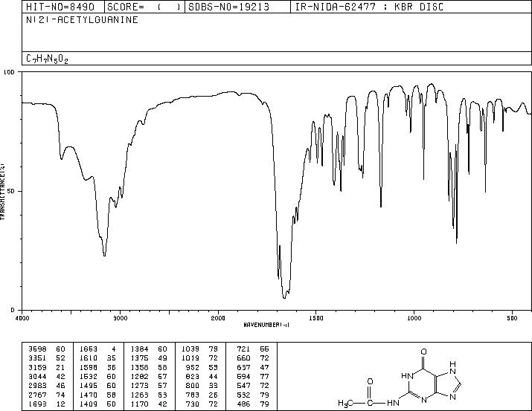Click the 2983 wavenumber cell
Image resolution: width=532 pixels, height=411 pixels.
click(x=37, y=386)
